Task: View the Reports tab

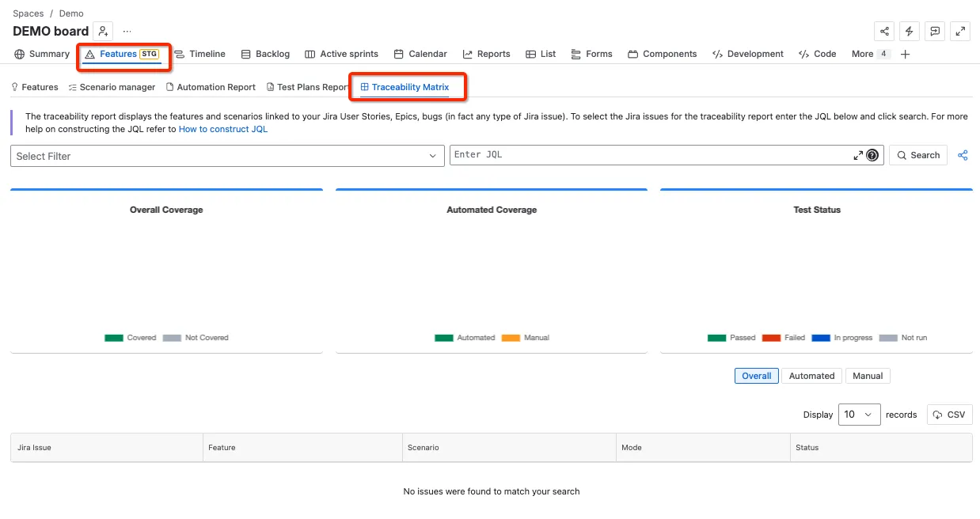Action: (487, 54)
